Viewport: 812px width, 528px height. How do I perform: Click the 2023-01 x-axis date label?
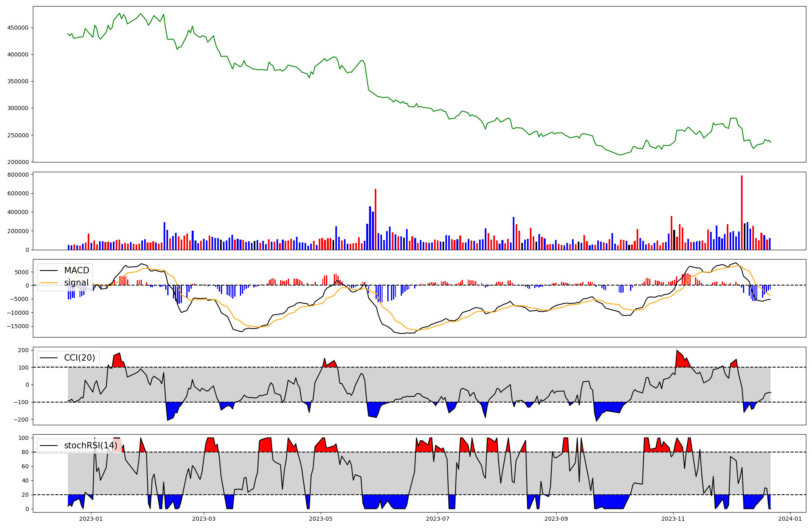[x=91, y=519]
